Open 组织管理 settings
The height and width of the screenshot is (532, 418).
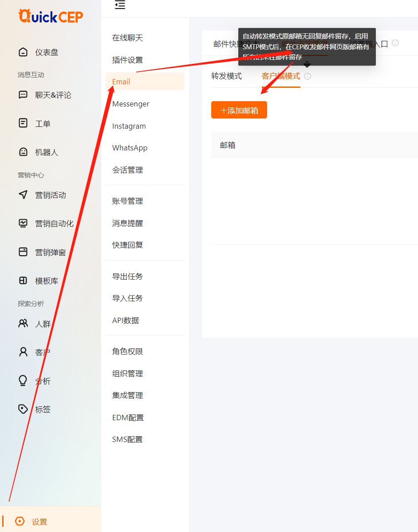pos(127,374)
